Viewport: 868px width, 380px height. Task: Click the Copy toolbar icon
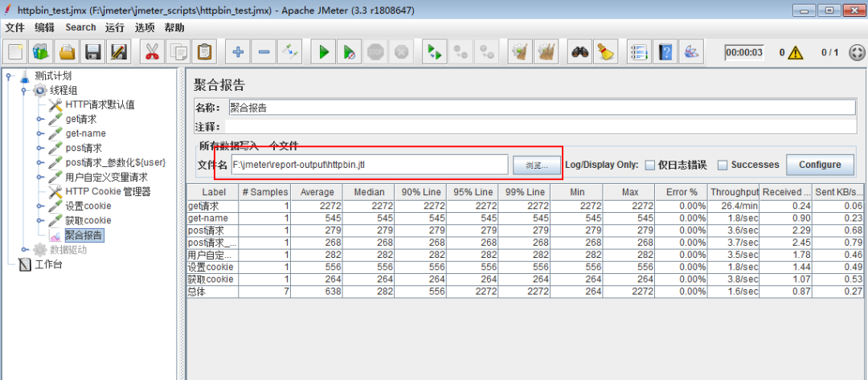tap(178, 52)
